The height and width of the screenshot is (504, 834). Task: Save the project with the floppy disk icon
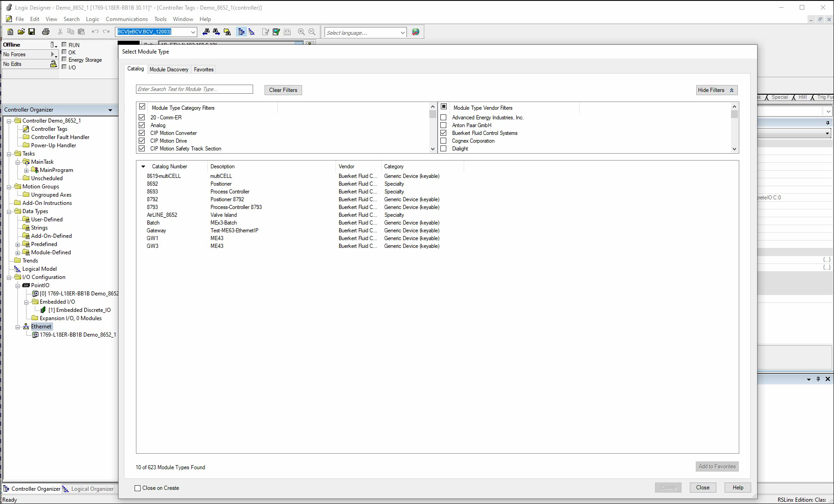point(32,32)
